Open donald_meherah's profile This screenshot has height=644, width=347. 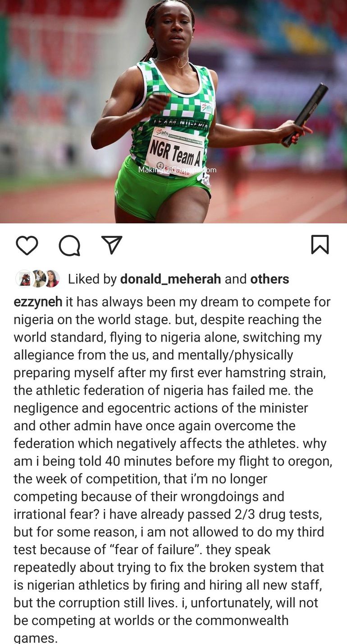[x=170, y=279]
